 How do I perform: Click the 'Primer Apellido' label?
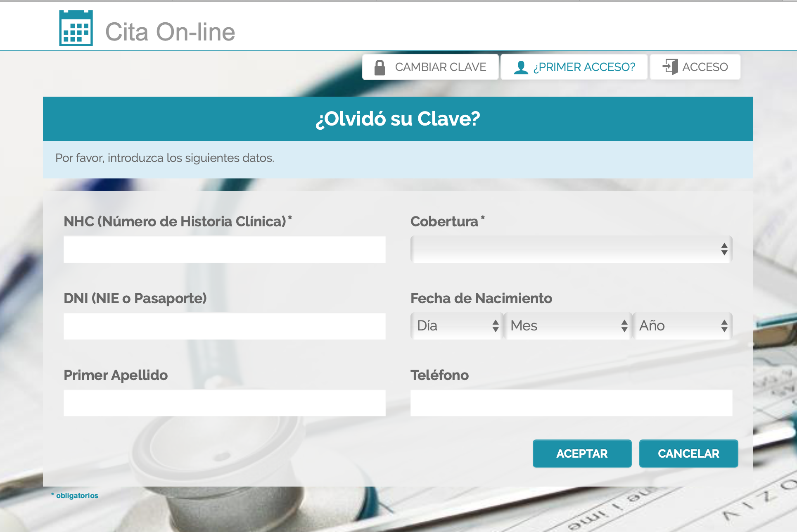(116, 375)
